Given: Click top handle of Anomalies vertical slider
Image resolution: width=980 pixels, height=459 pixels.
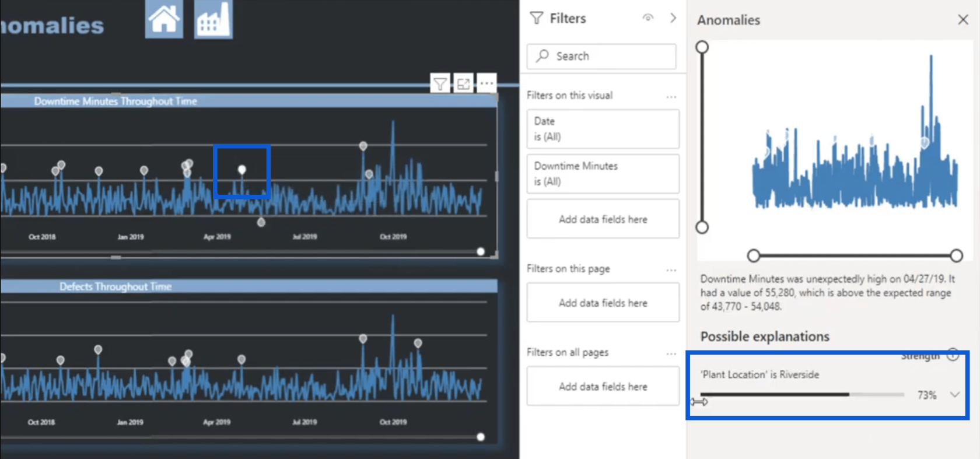Looking at the screenshot, I should point(702,47).
